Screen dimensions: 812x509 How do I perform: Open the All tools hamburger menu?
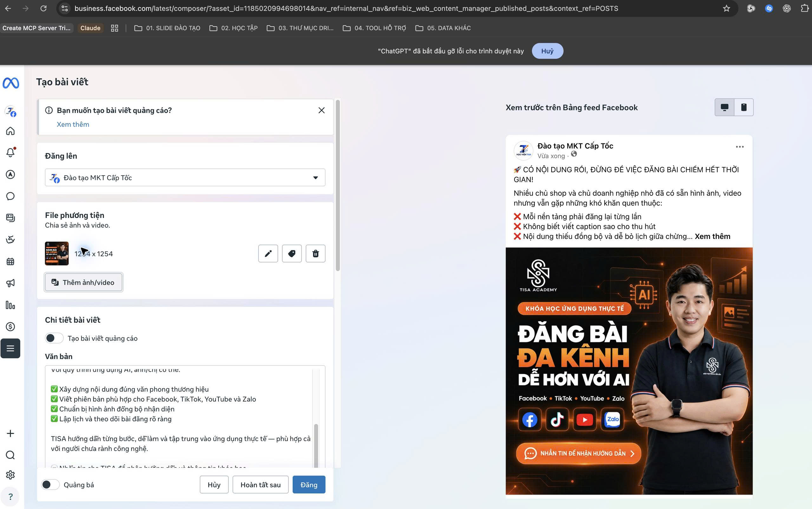(x=10, y=348)
